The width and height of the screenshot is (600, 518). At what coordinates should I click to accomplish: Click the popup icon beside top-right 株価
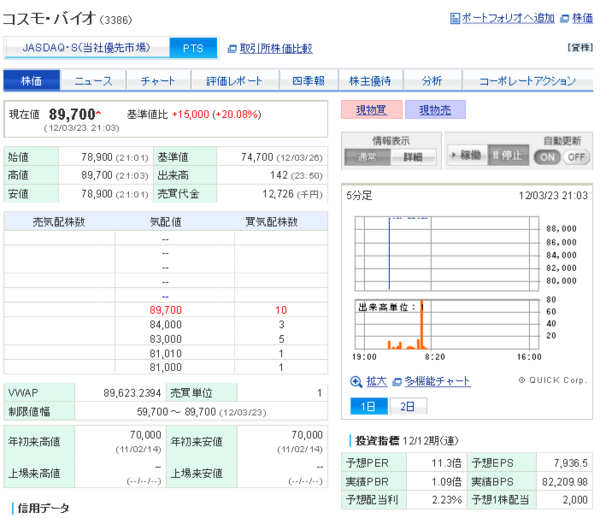tap(564, 19)
